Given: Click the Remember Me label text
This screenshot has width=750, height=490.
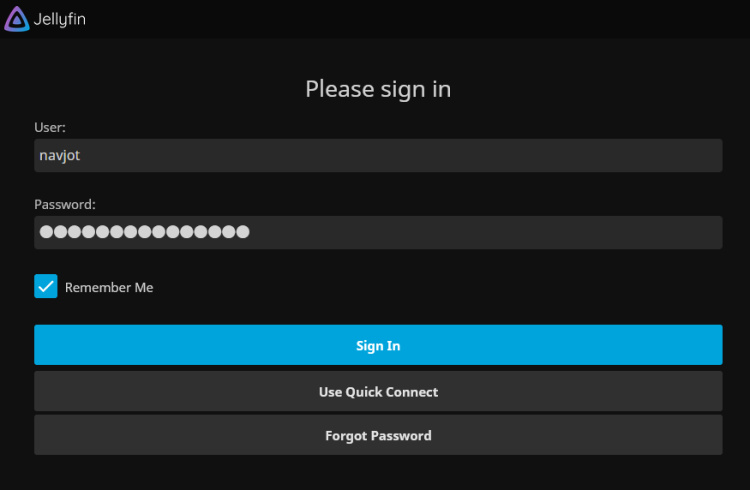Looking at the screenshot, I should point(109,288).
